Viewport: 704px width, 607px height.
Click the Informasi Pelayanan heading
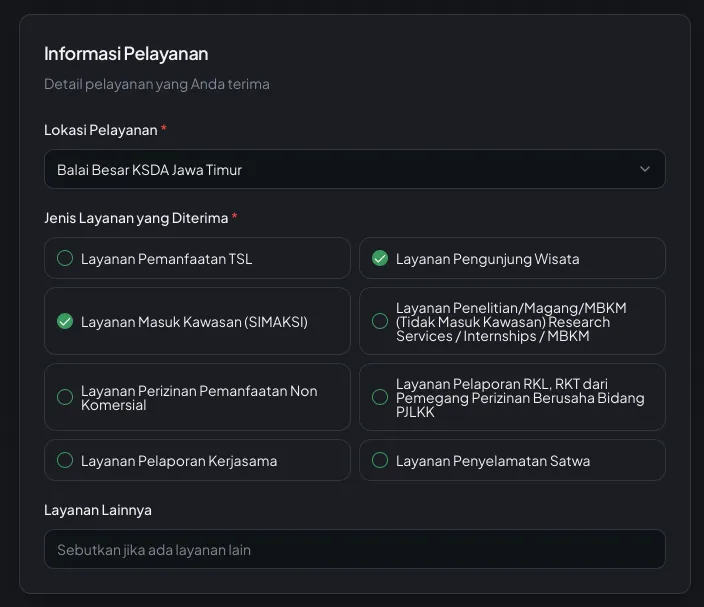click(x=126, y=54)
